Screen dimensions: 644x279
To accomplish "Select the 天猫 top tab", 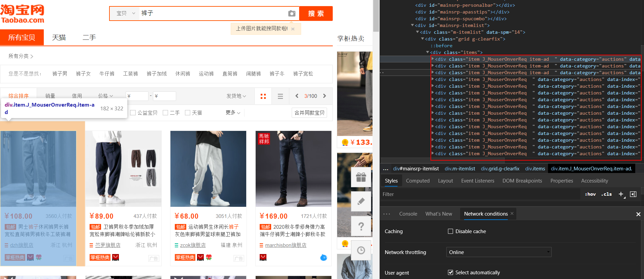I will pos(59,37).
